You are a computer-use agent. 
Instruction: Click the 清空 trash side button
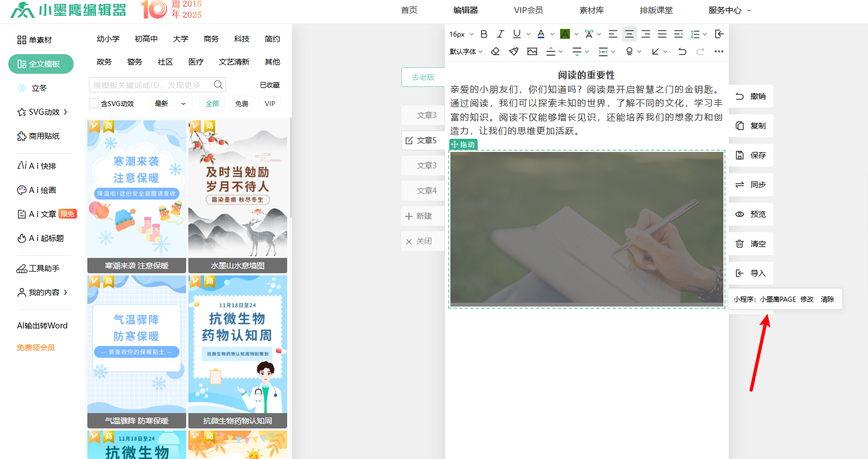751,244
